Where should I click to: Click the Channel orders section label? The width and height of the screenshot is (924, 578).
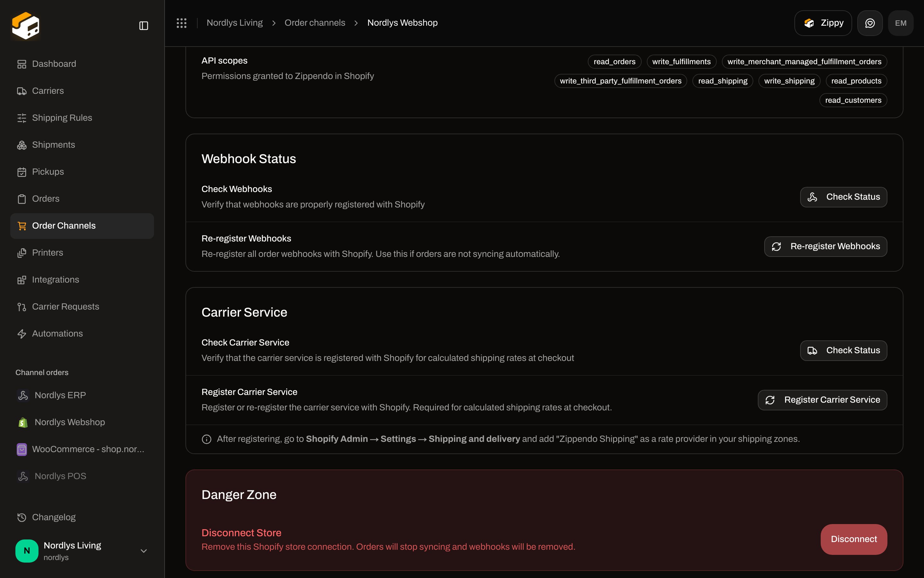(x=42, y=373)
